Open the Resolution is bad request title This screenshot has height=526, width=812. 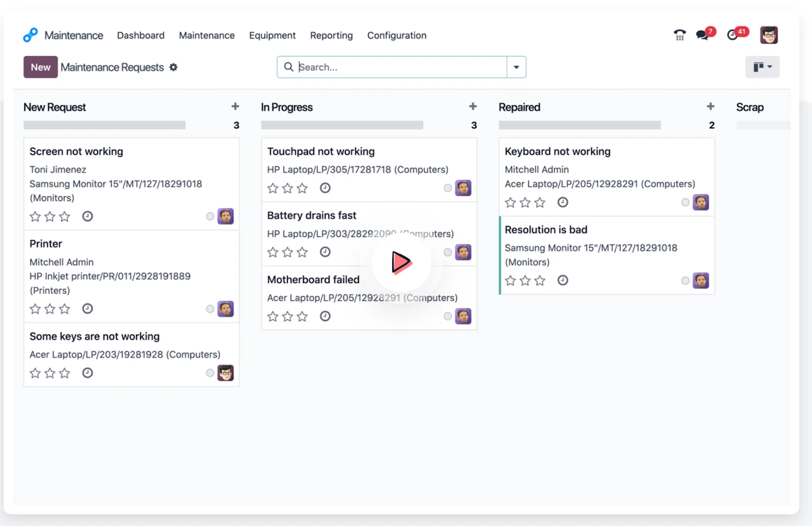[546, 230]
